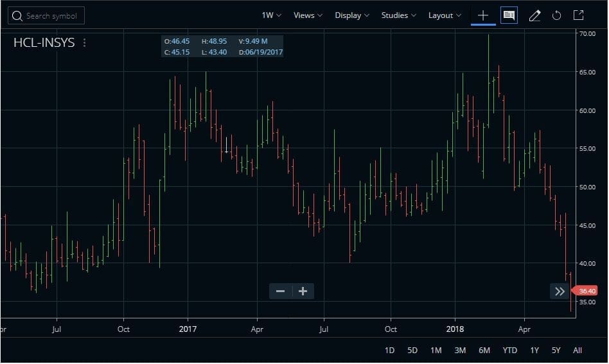This screenshot has width=609, height=364.
Task: Select the 1D range
Action: [x=389, y=351]
